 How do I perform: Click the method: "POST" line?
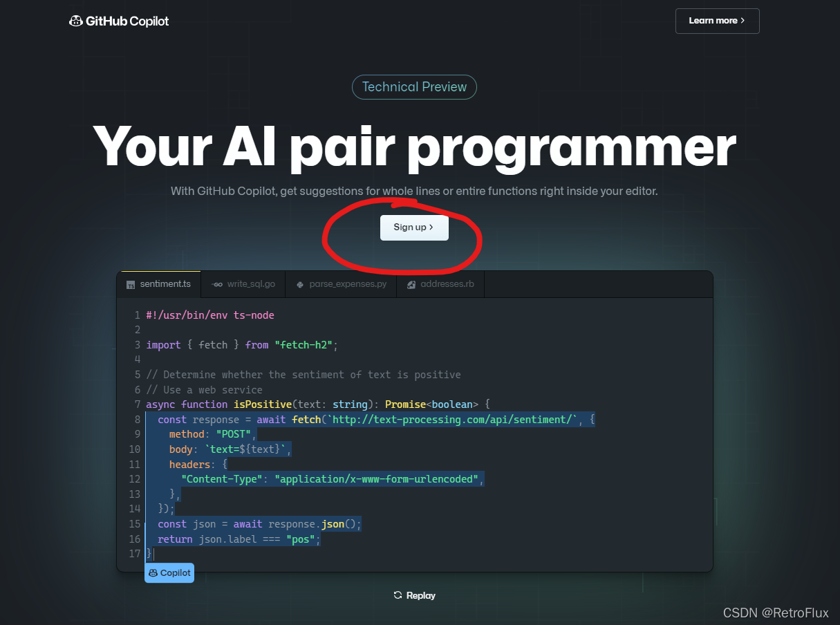coord(212,435)
